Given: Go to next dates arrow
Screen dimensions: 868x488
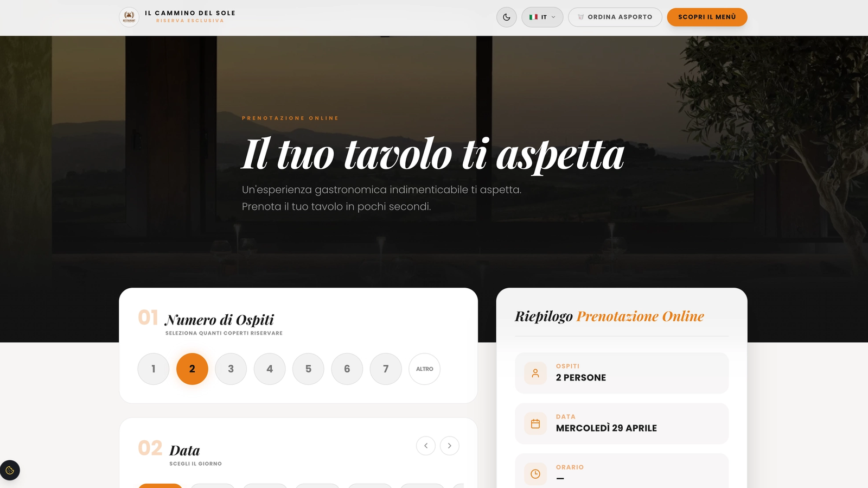Looking at the screenshot, I should coord(450,446).
